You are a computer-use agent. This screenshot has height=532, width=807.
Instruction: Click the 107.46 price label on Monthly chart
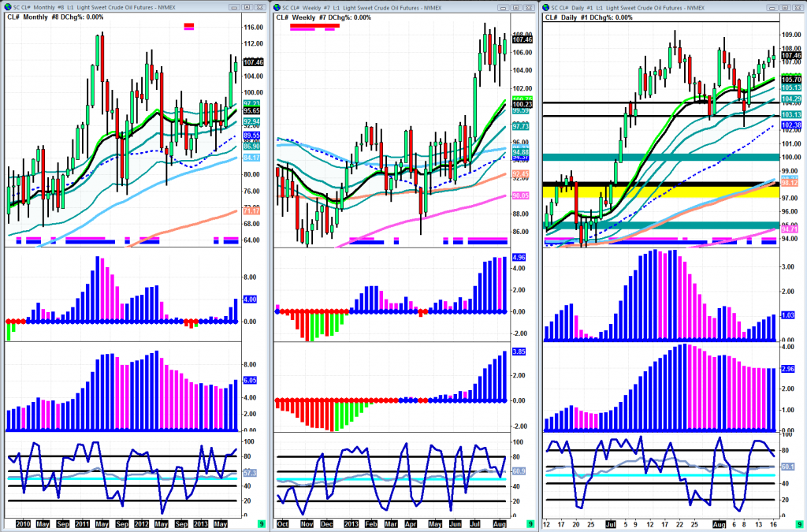pos(253,63)
